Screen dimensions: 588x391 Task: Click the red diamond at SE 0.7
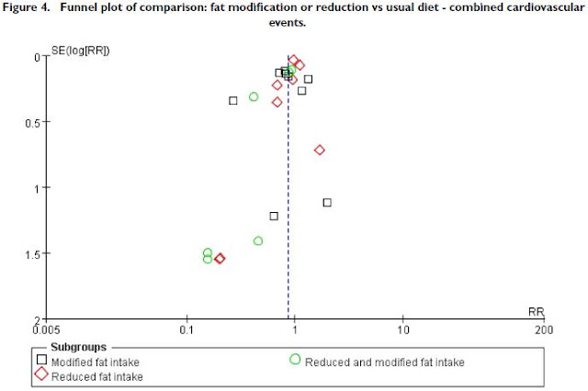point(320,151)
